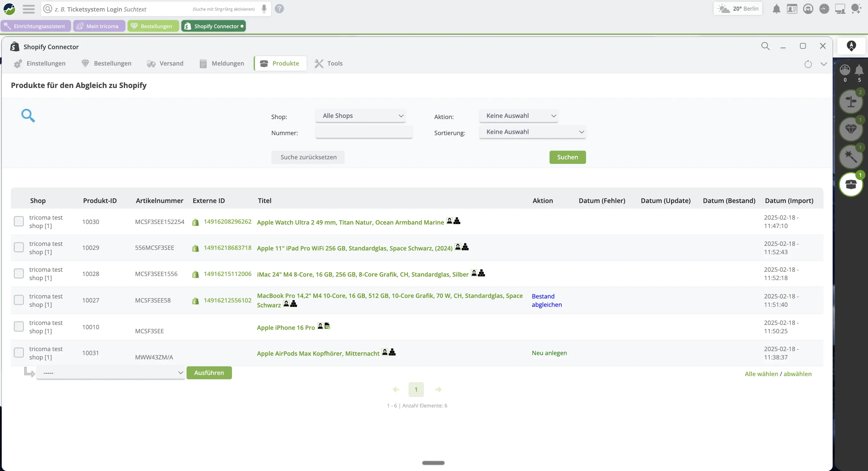Click the bottom horizontal scroll handle
This screenshot has width=868, height=471.
tap(433, 463)
